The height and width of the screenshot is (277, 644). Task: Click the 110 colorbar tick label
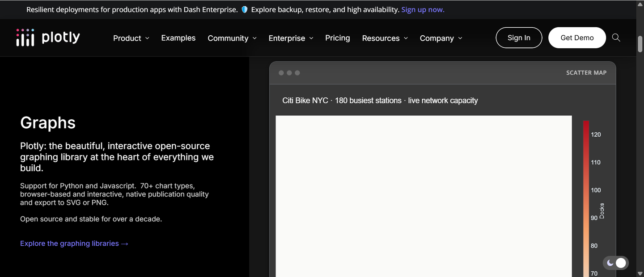point(596,162)
